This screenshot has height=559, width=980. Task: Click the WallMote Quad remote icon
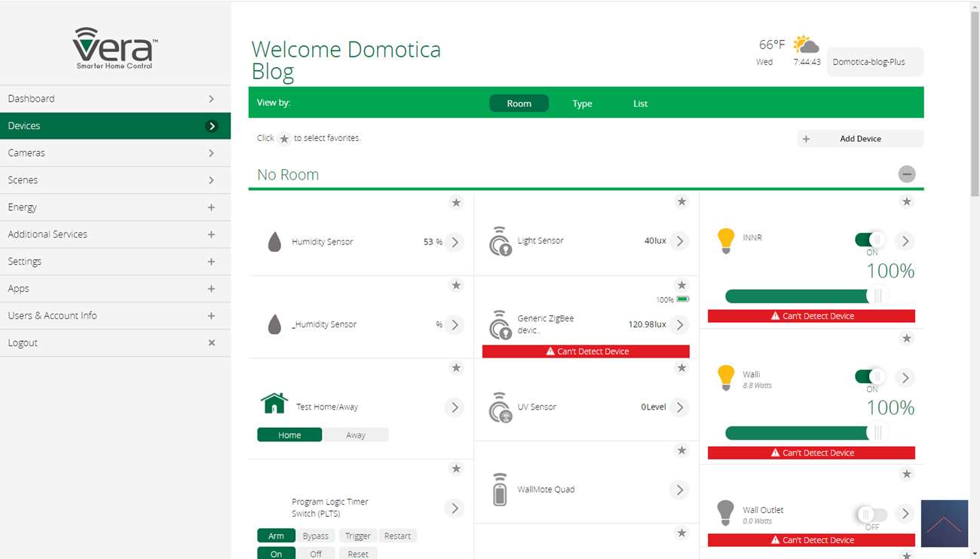(x=499, y=490)
